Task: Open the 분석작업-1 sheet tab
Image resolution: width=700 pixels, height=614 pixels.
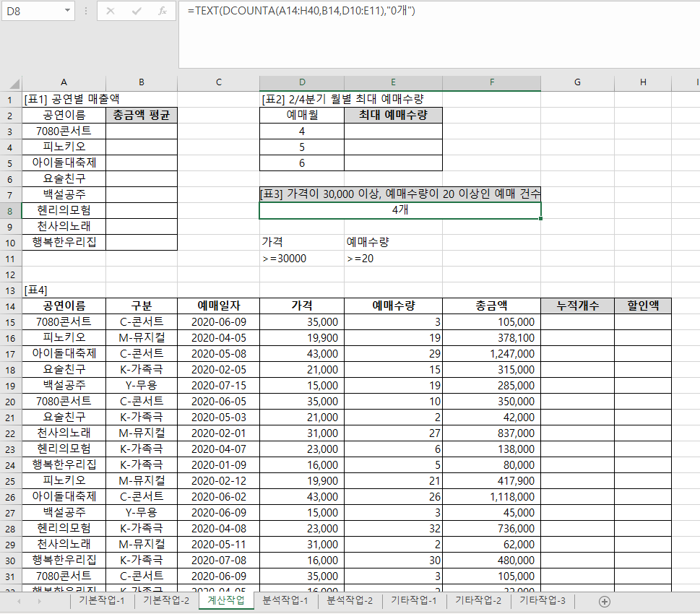Action: [x=285, y=601]
